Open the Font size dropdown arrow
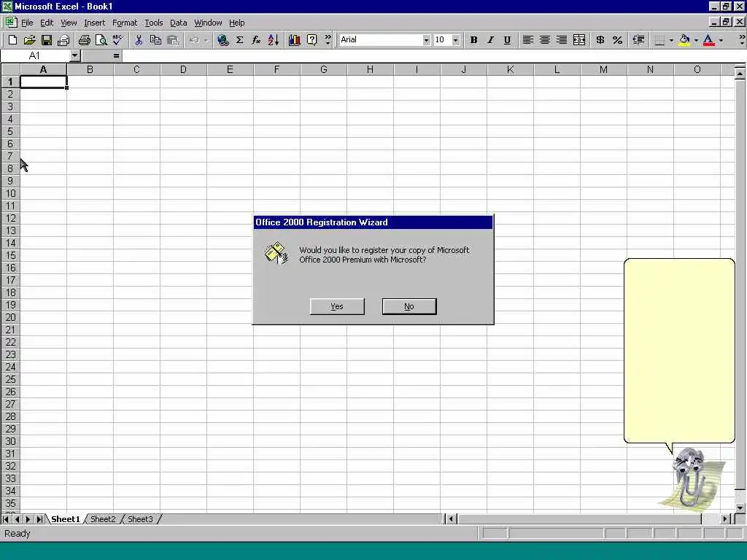This screenshot has height=560, width=747. 456,40
